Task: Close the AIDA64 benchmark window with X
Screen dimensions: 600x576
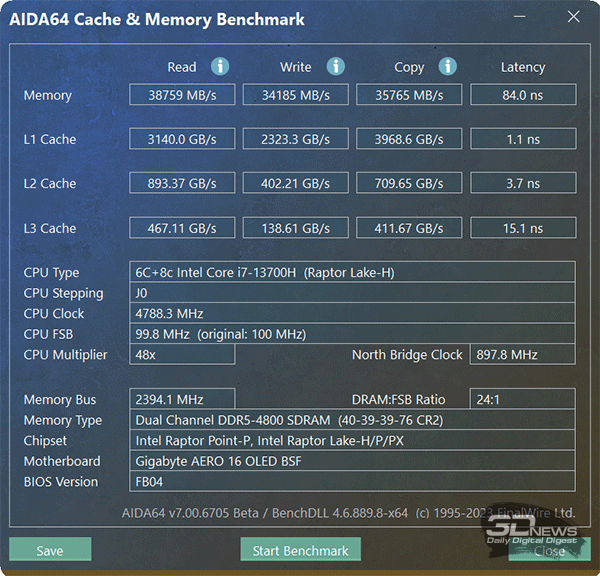Action: point(574,16)
